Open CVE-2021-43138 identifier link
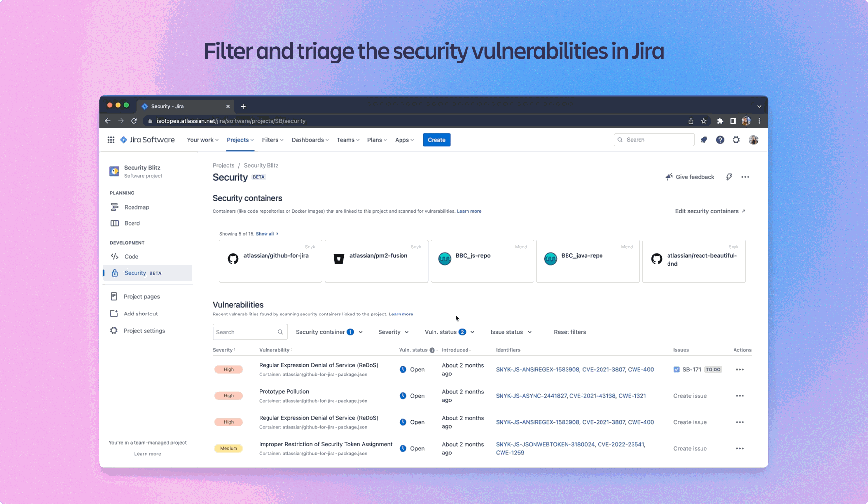Image resolution: width=868 pixels, height=504 pixels. coord(593,396)
